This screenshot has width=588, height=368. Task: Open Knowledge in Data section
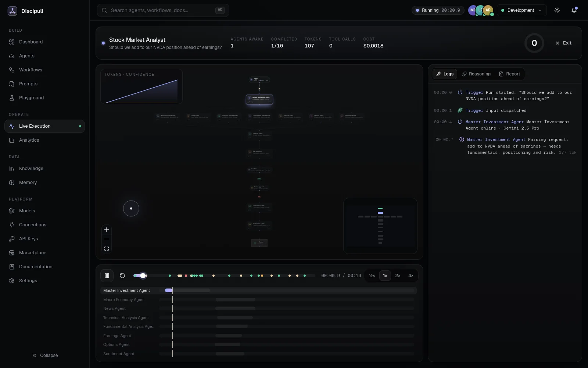point(44,169)
